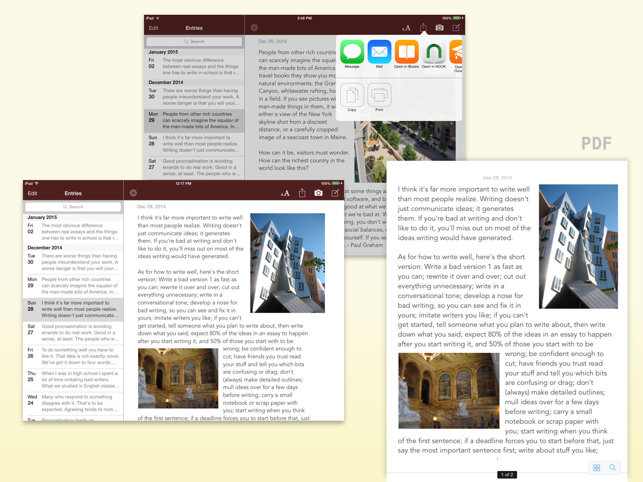The width and height of the screenshot is (643, 482).
Task: Tap Edit in the front window
Action: tap(32, 193)
